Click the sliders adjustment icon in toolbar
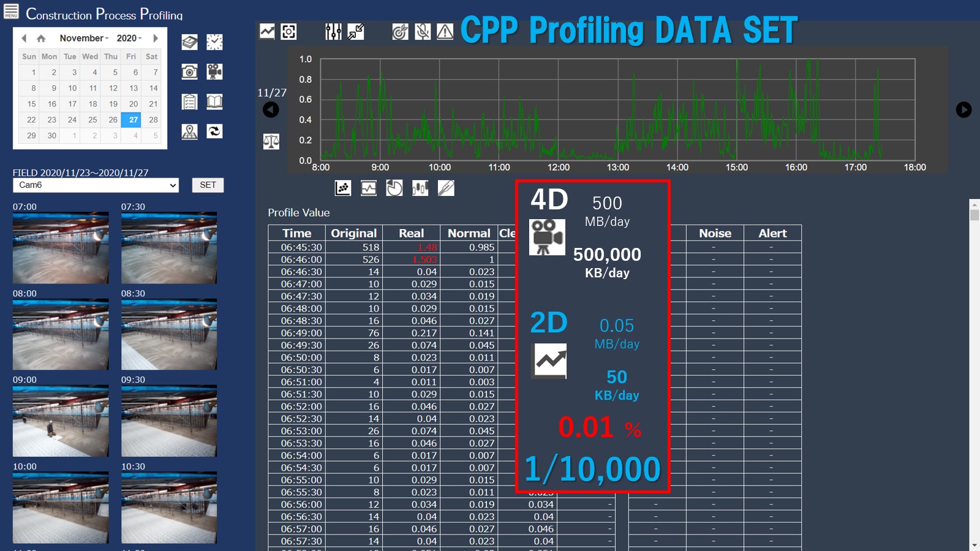 (333, 32)
